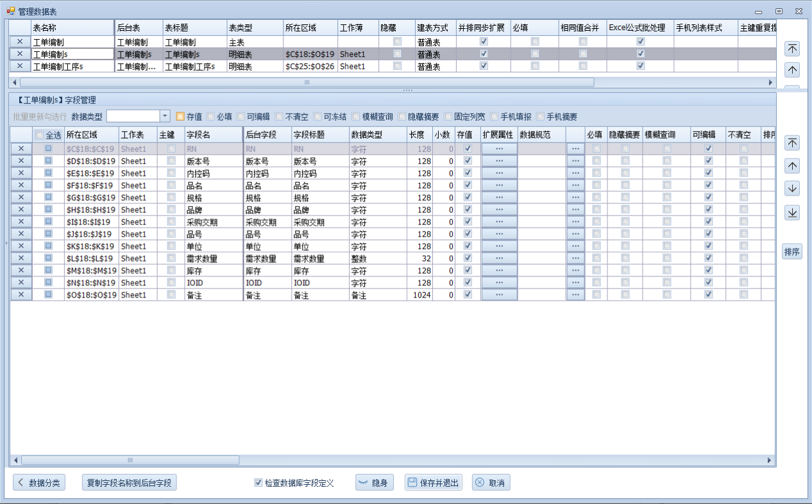Screen dimensions: 812x504
Task: Click the move-down arrow beside field grid
Action: pos(792,189)
